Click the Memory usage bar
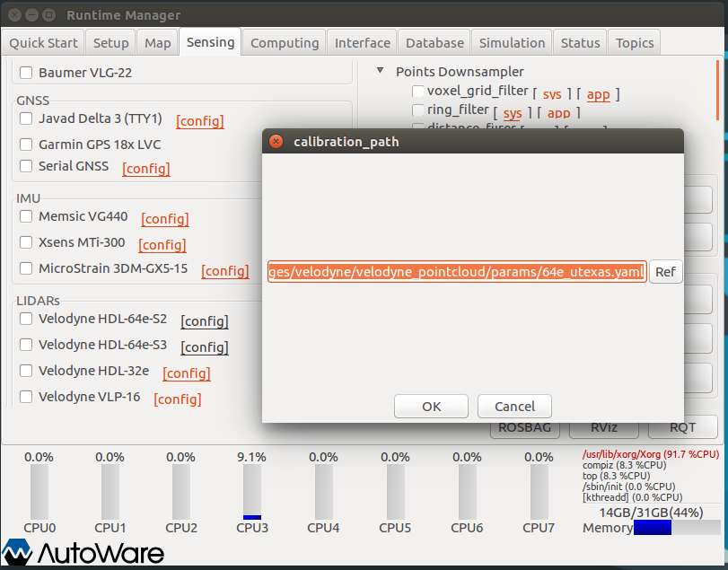The width and height of the screenshot is (728, 570). tap(677, 527)
